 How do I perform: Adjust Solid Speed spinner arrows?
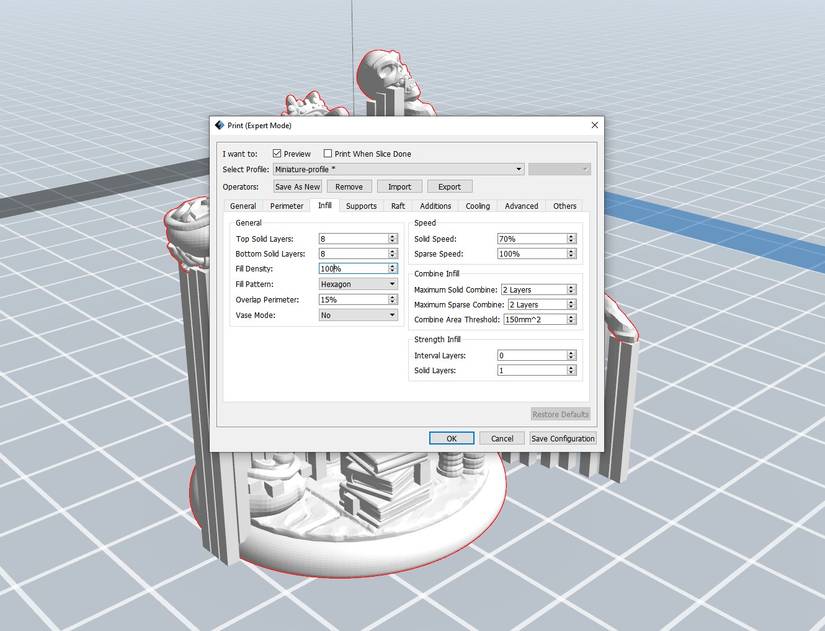[571, 239]
